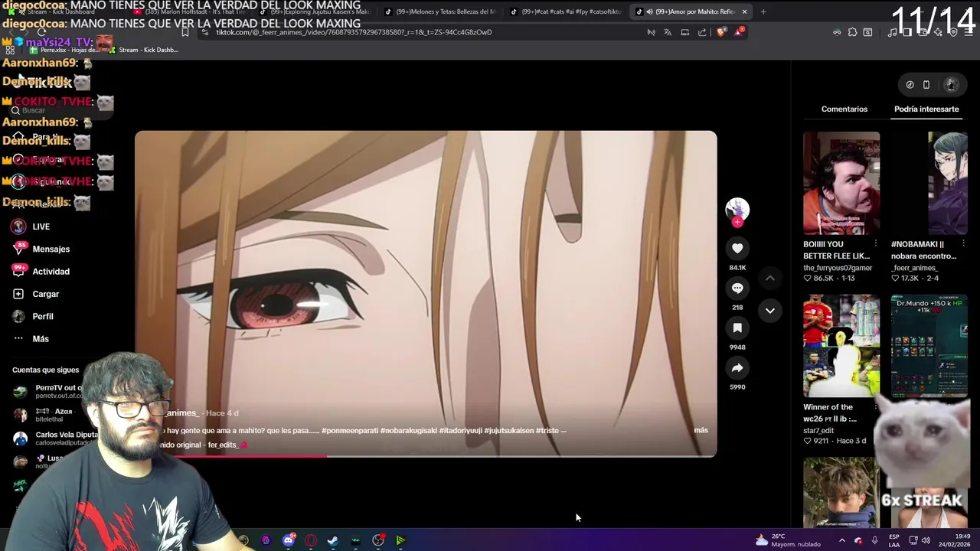Click the phone icon above Comentarios

926,85
